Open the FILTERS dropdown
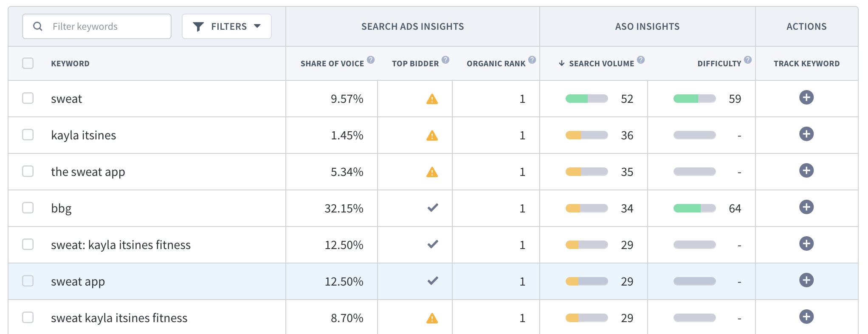Image resolution: width=868 pixels, height=334 pixels. 227,26
